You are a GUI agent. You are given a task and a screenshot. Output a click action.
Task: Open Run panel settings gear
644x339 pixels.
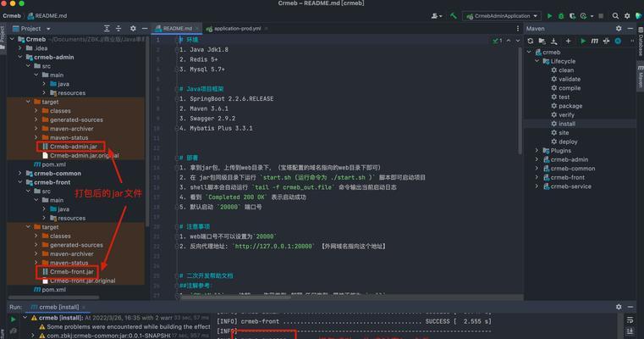pyautogui.click(x=619, y=307)
